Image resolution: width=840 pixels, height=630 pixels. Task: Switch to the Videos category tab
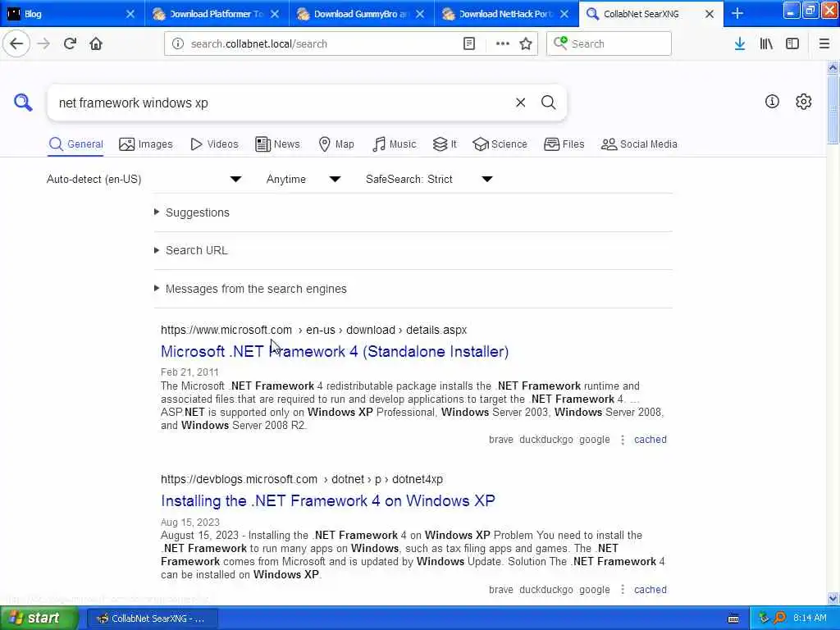[214, 144]
